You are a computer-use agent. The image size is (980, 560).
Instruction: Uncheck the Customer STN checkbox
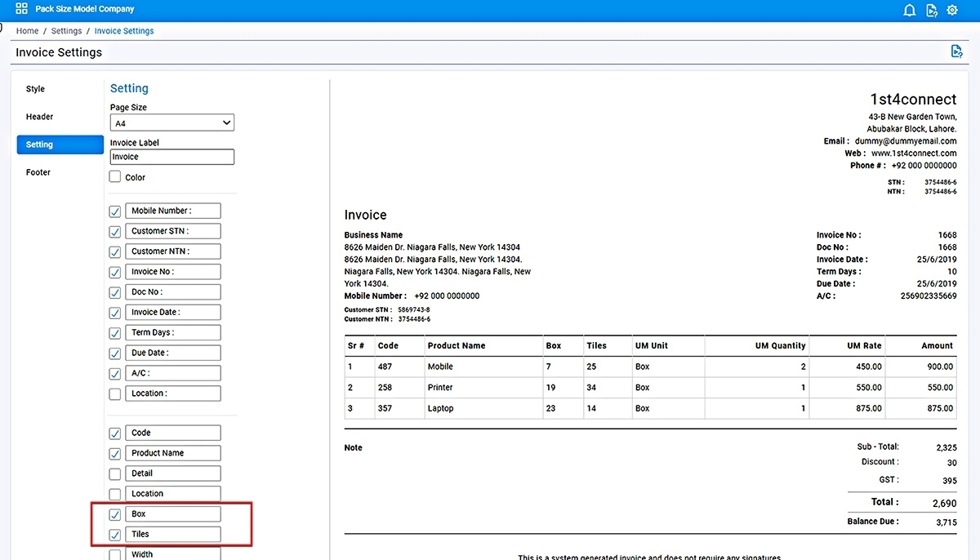coord(115,232)
